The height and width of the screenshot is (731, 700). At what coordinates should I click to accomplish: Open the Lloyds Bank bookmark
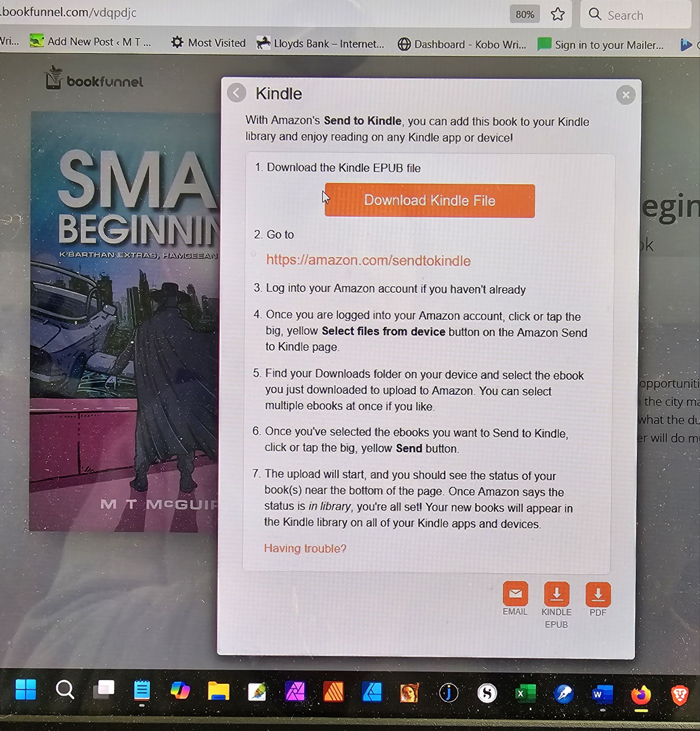[320, 43]
